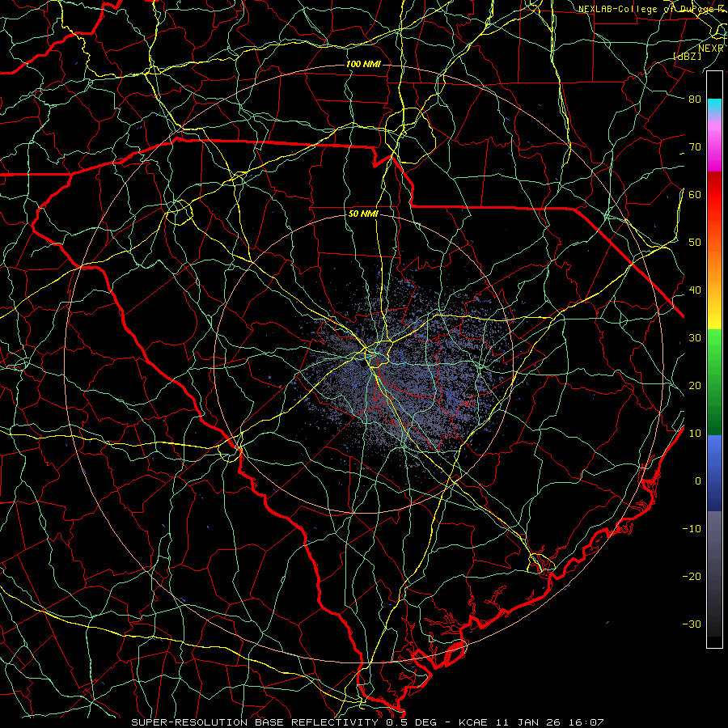The width and height of the screenshot is (728, 728).
Task: Click "SUPER-RESOLUTION BASE REFLECTIVITY" in the caption
Action: 254,722
